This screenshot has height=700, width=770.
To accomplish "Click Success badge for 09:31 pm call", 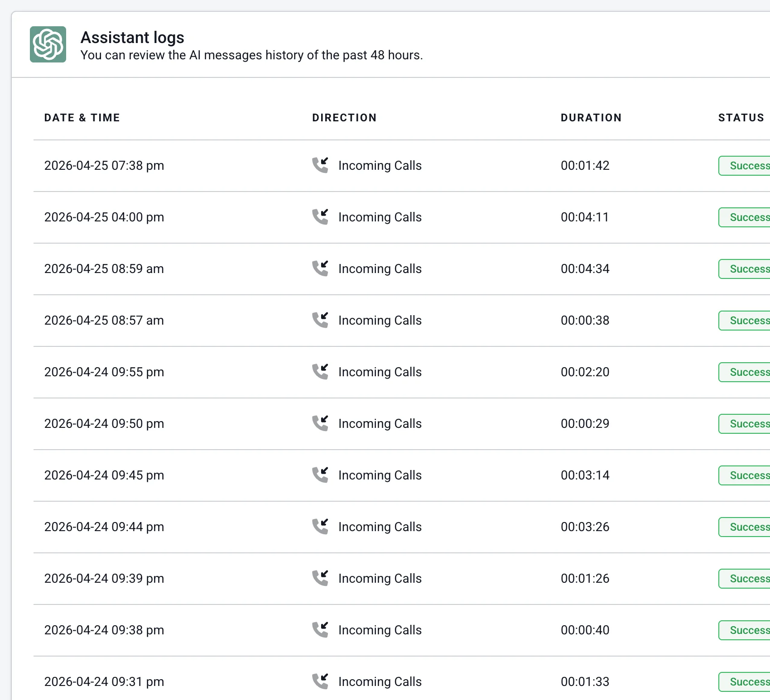I will tap(745, 682).
